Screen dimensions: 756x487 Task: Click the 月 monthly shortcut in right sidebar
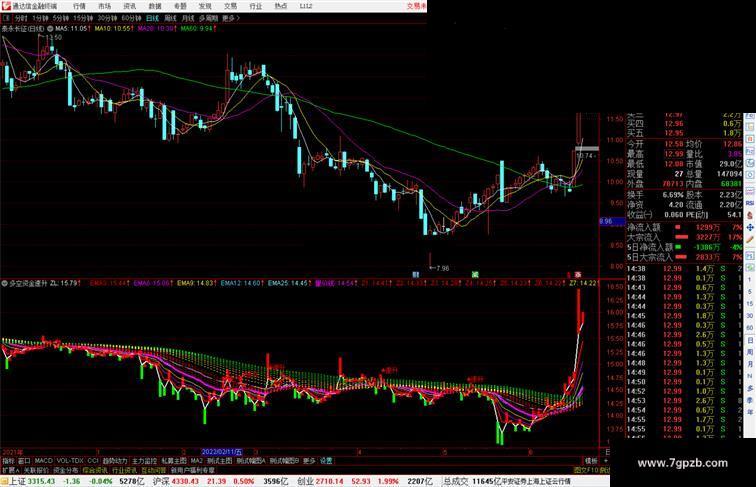750,365
